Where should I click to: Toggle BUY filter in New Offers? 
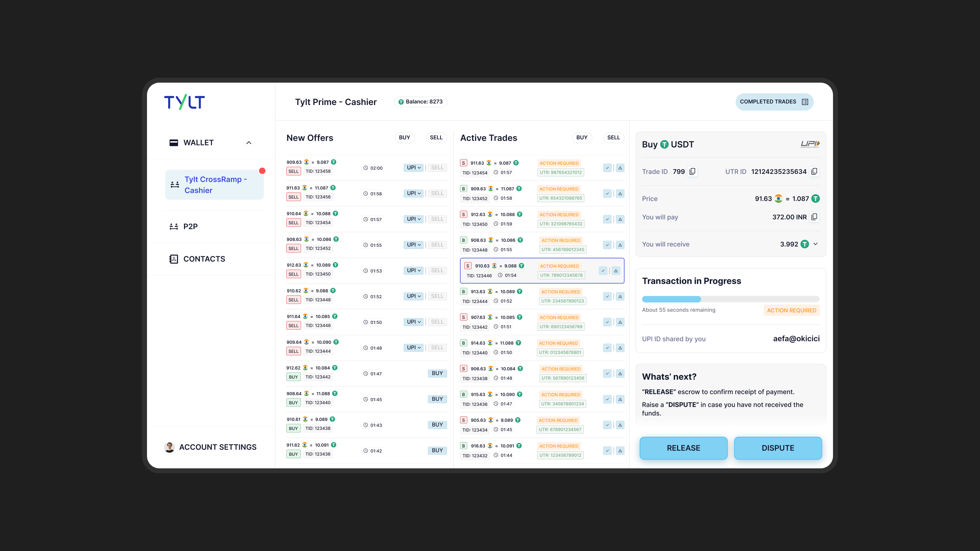coord(404,138)
